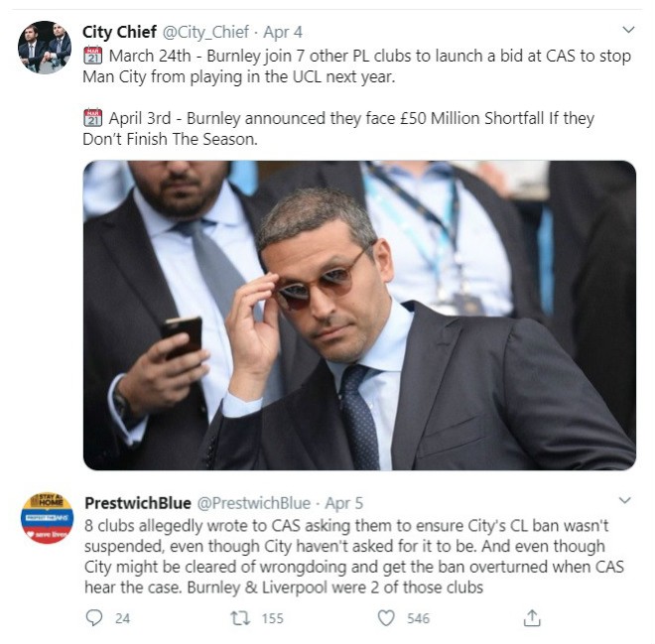This screenshot has width=655, height=644.
Task: Visit the PrestwichBlue display name link
Action: tap(138, 502)
